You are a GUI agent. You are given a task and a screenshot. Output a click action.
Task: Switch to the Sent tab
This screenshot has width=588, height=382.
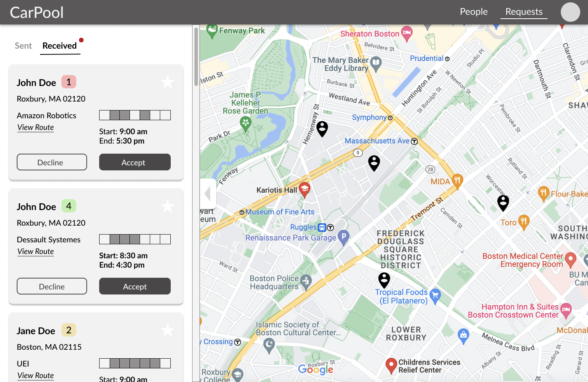[x=23, y=46]
